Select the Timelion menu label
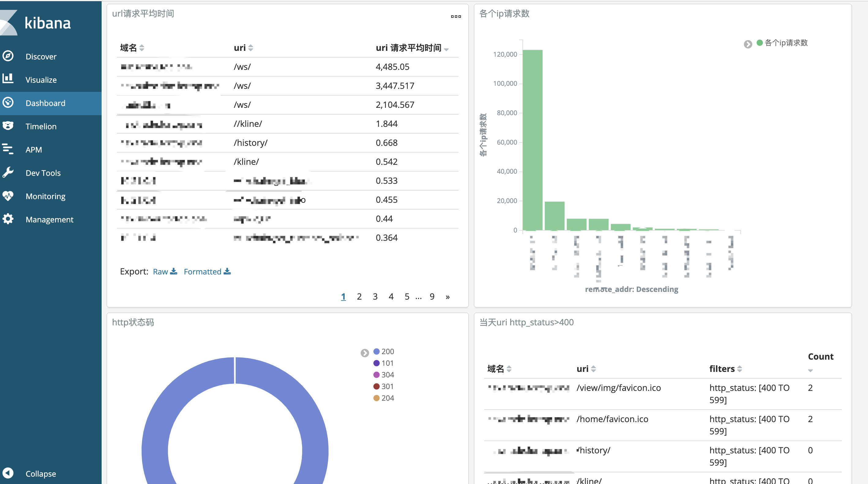 [41, 126]
